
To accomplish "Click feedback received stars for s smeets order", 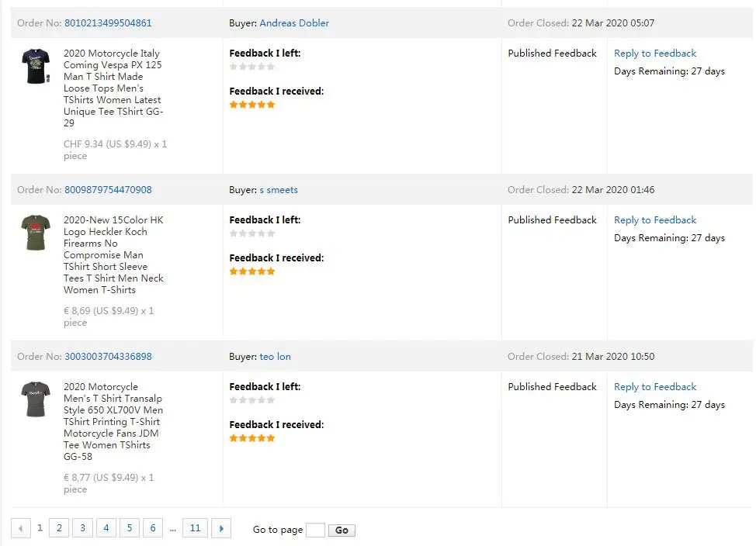I will [x=252, y=271].
